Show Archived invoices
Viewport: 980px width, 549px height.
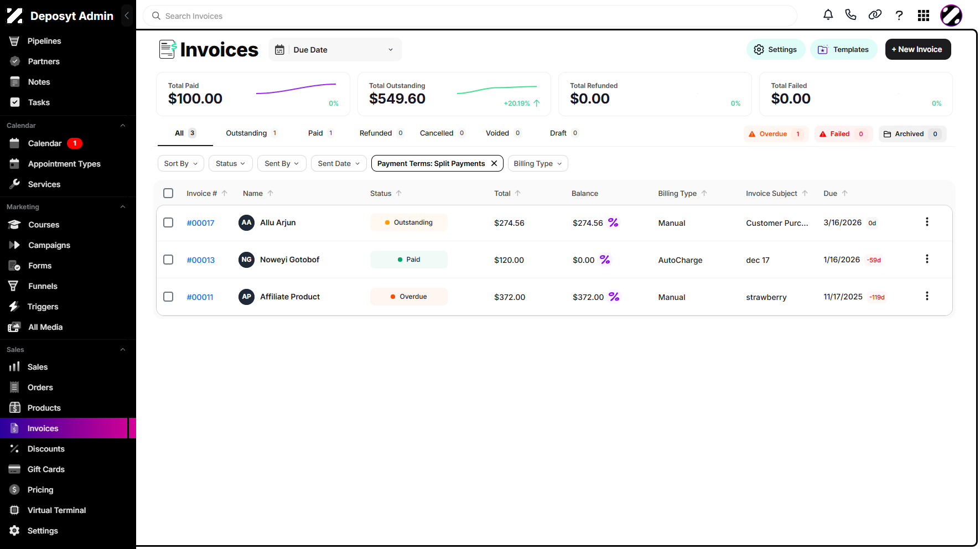pyautogui.click(x=912, y=134)
